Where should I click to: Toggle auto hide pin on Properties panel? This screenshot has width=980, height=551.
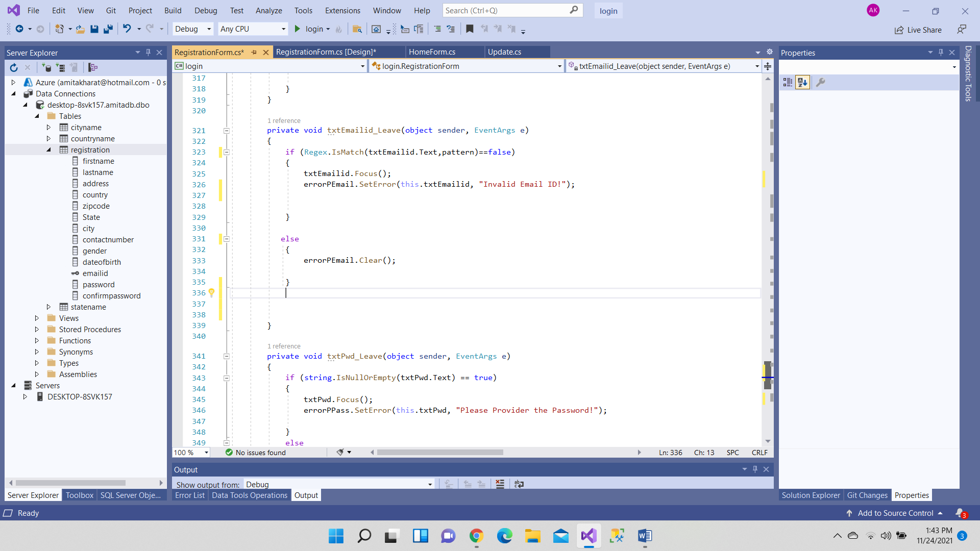[941, 52]
